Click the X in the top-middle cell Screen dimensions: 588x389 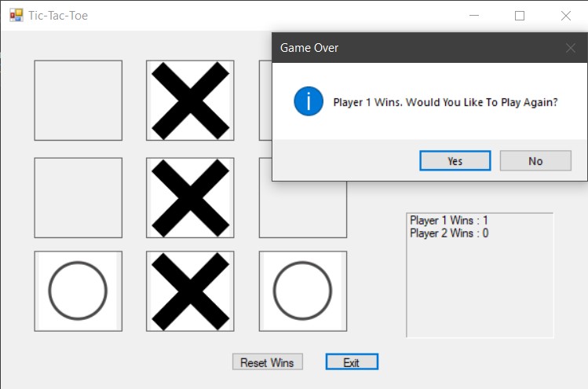190,101
